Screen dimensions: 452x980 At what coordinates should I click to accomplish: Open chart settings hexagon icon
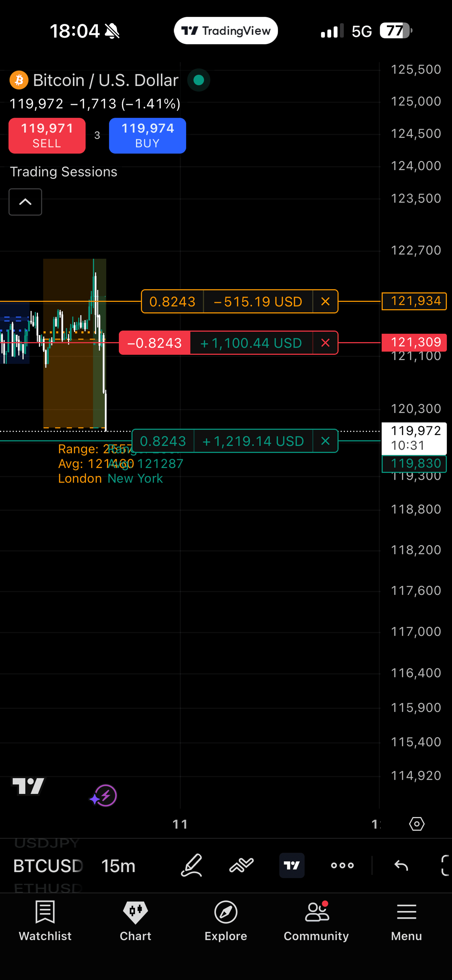tap(417, 824)
